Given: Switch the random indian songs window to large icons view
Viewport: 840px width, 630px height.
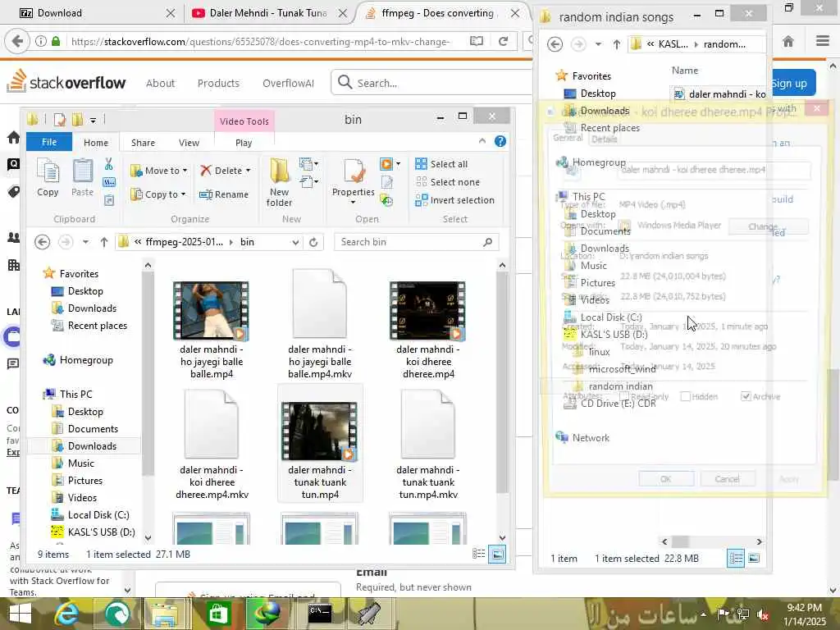Looking at the screenshot, I should pyautogui.click(x=754, y=558).
